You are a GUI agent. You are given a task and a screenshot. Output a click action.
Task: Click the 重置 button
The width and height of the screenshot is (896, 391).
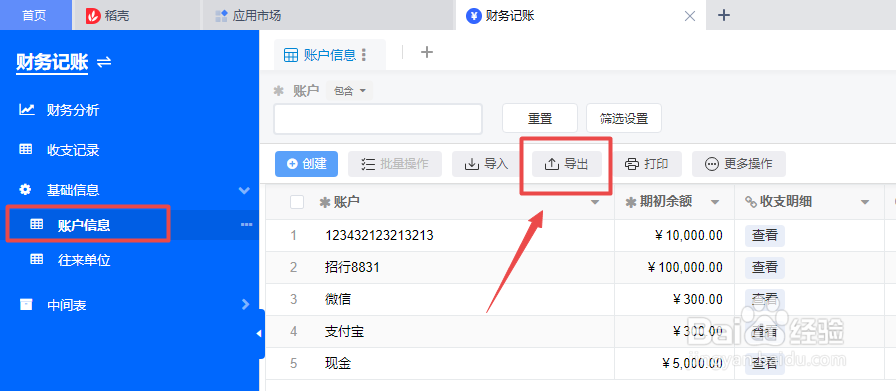[539, 119]
